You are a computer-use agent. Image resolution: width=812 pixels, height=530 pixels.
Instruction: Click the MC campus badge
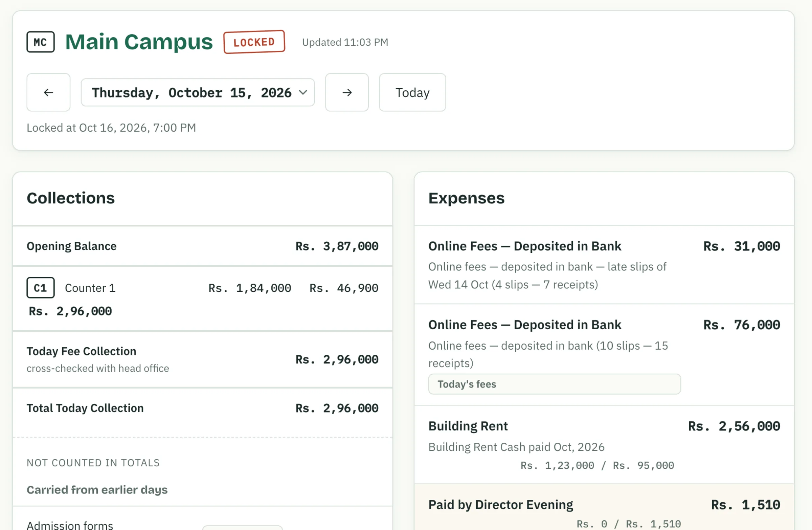[x=41, y=42]
